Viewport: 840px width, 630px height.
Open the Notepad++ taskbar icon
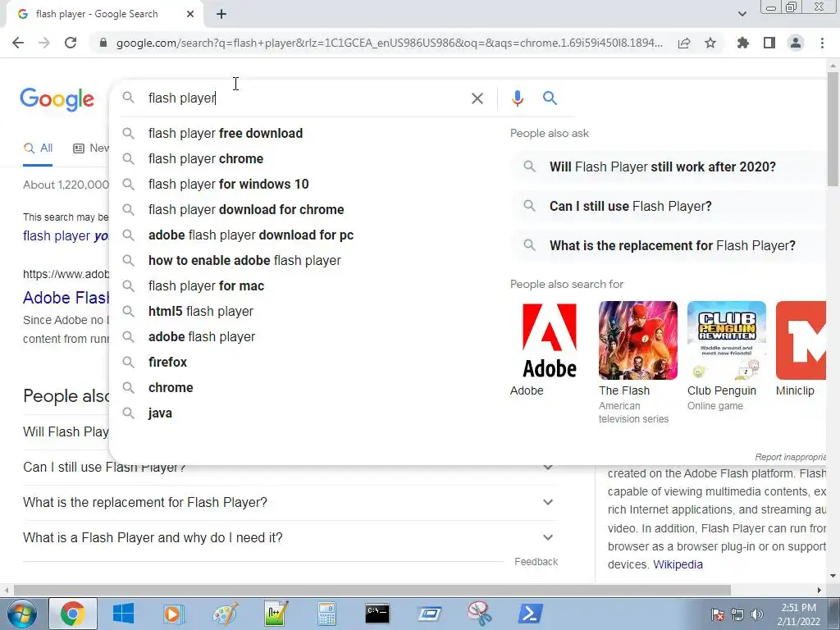(x=276, y=614)
